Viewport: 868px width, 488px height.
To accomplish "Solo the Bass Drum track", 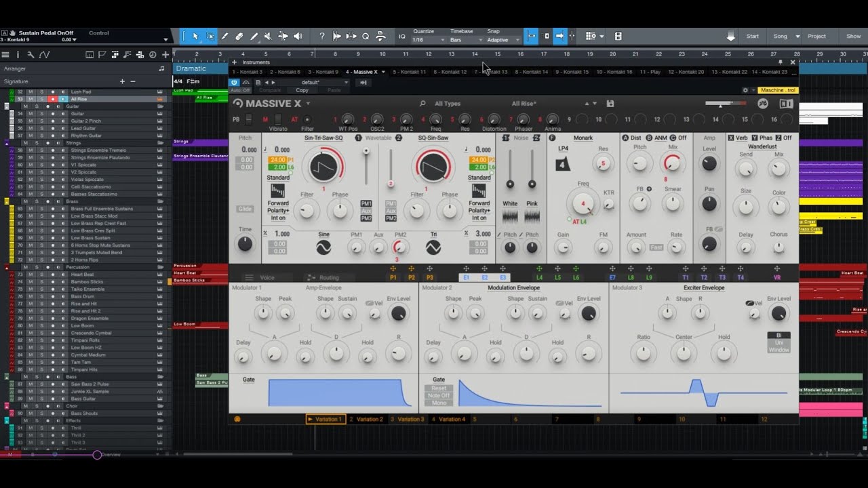I will coord(40,296).
